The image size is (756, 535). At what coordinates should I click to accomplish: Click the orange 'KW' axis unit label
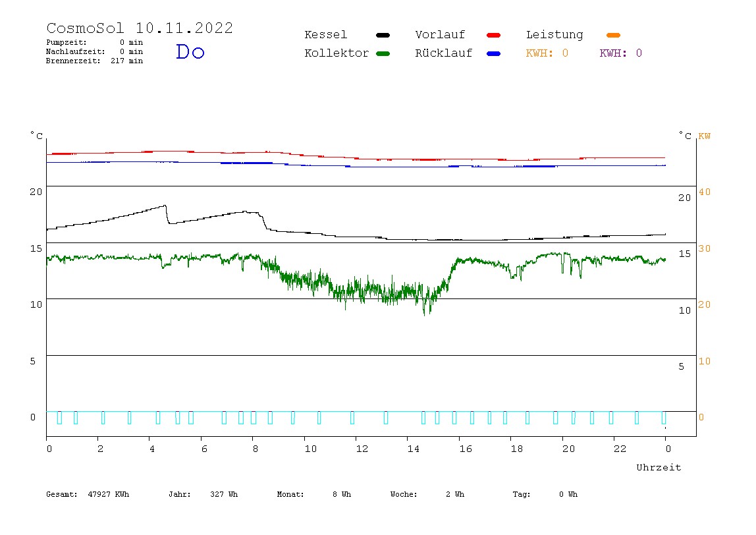(x=705, y=136)
